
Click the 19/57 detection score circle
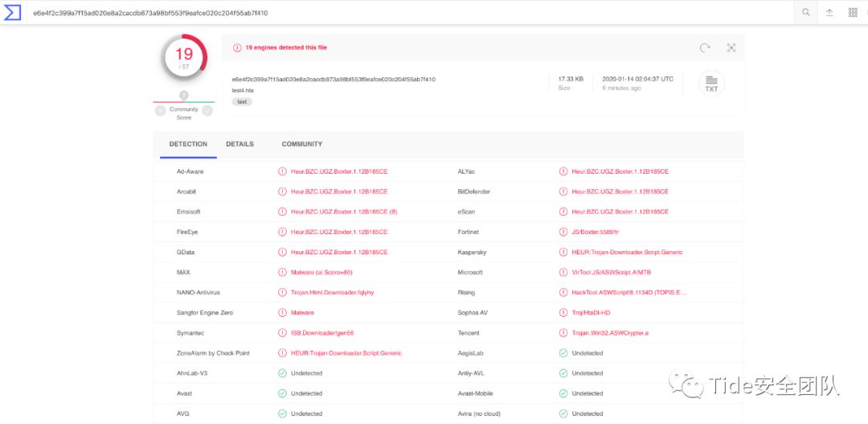pos(184,57)
